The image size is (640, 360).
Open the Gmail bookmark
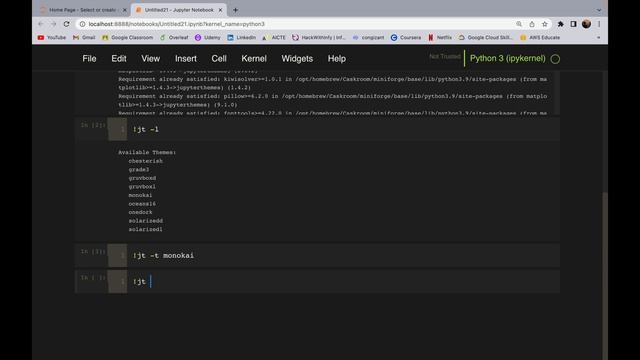tap(84, 38)
